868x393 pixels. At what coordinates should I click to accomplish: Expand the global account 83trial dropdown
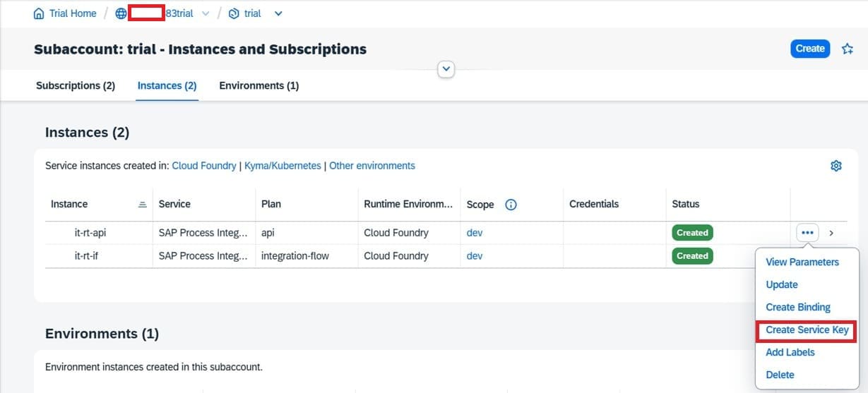[206, 13]
